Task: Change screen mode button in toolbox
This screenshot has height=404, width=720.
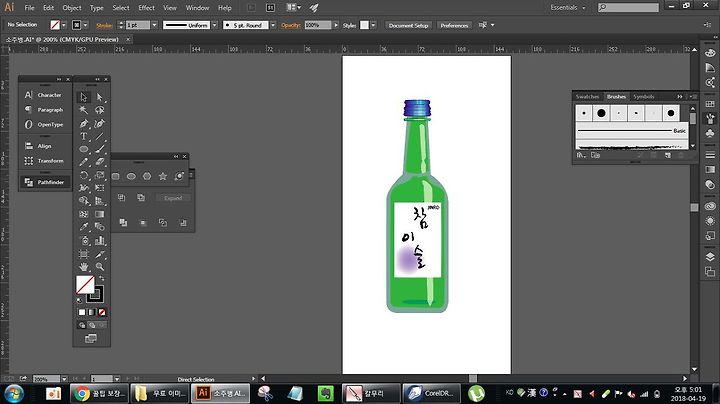Action: point(91,339)
